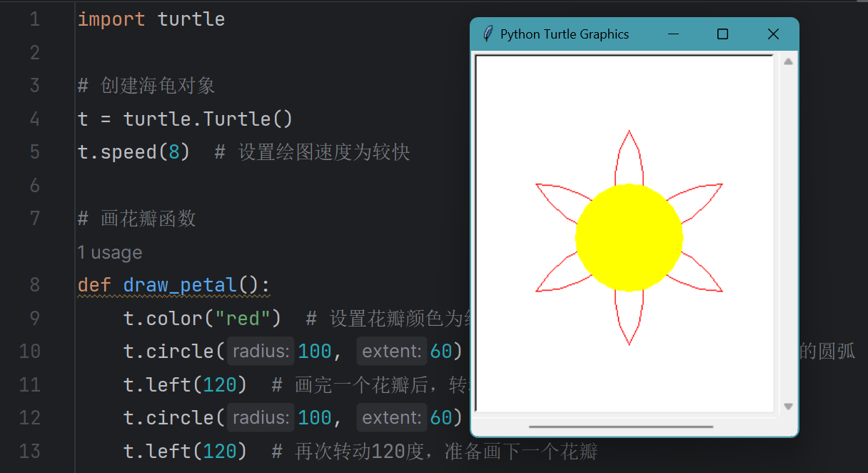Click the Python Turtle Graphics title text
868x473 pixels.
coord(564,34)
